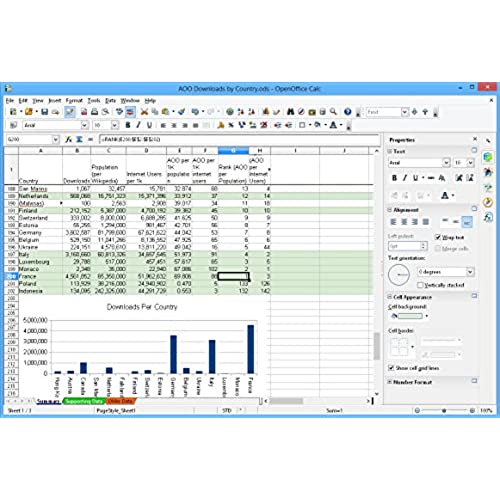Click the Cut scissors icon

tap(144, 112)
